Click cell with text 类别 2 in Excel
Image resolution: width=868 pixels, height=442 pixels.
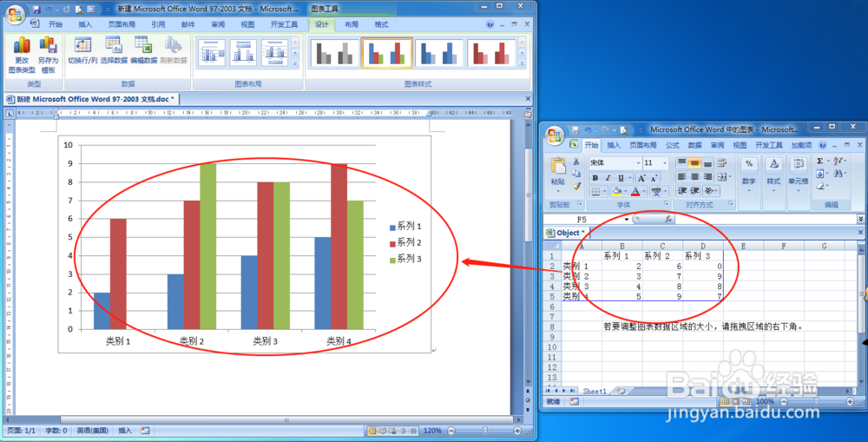coord(582,276)
